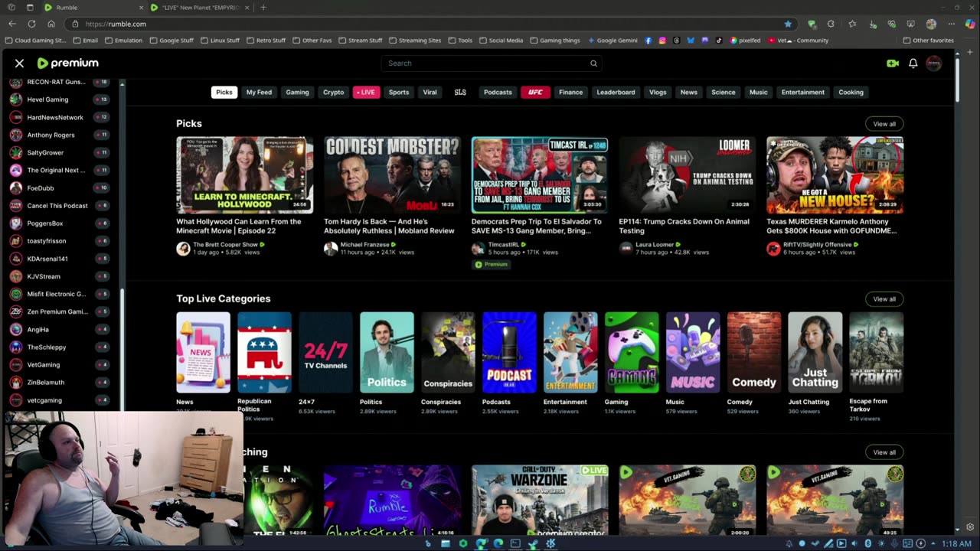
Task: Expand the Emulation bookmarks folder
Action: click(x=123, y=41)
